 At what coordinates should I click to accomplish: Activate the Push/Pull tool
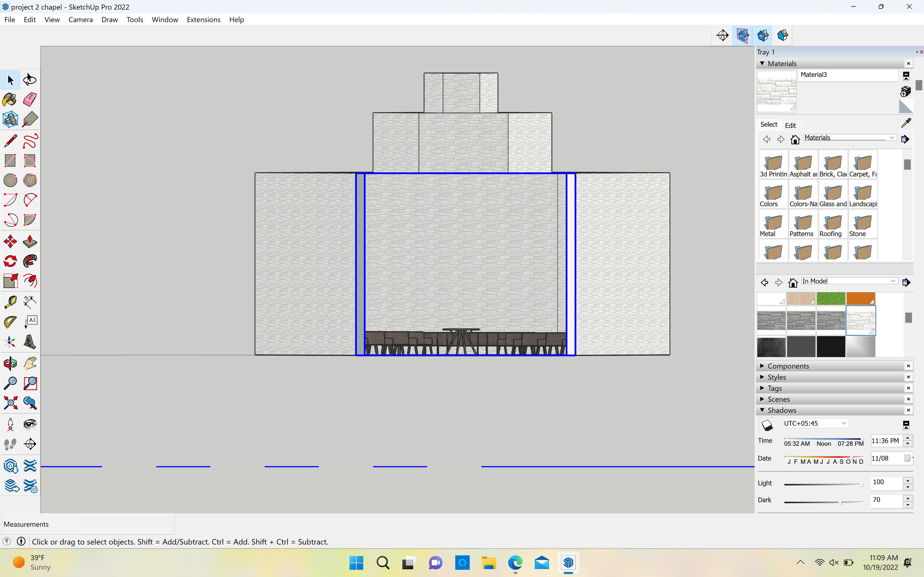coord(30,242)
